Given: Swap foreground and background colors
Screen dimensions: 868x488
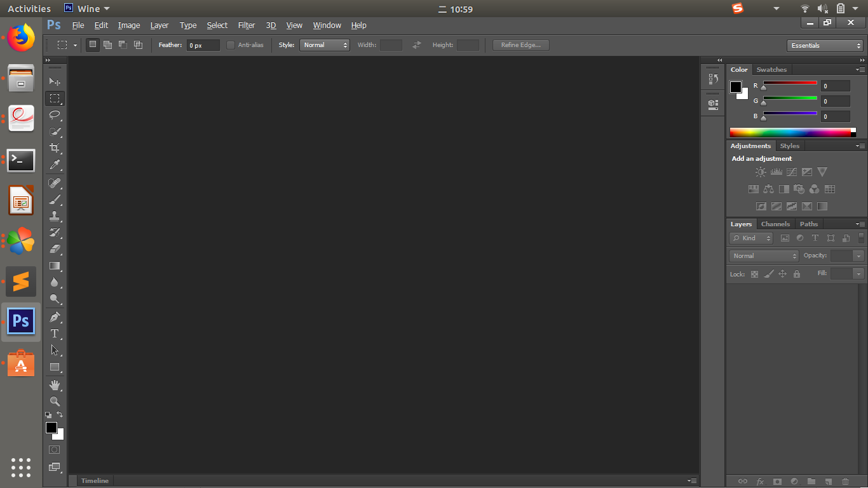Looking at the screenshot, I should pos(59,414).
